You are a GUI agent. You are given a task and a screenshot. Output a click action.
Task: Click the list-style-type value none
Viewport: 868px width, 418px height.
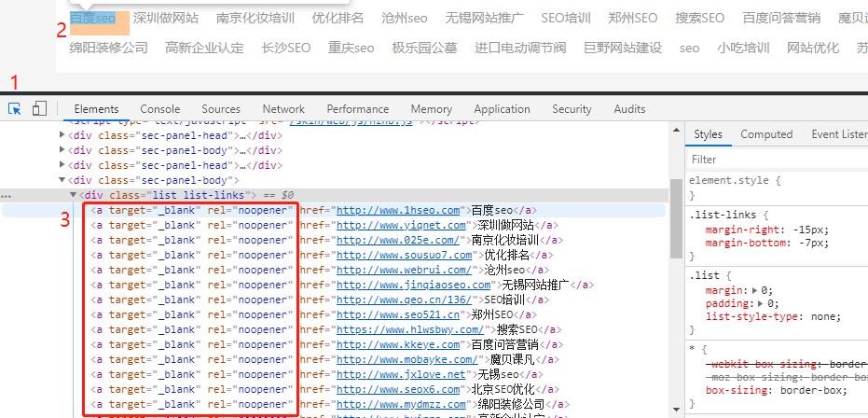click(821, 317)
